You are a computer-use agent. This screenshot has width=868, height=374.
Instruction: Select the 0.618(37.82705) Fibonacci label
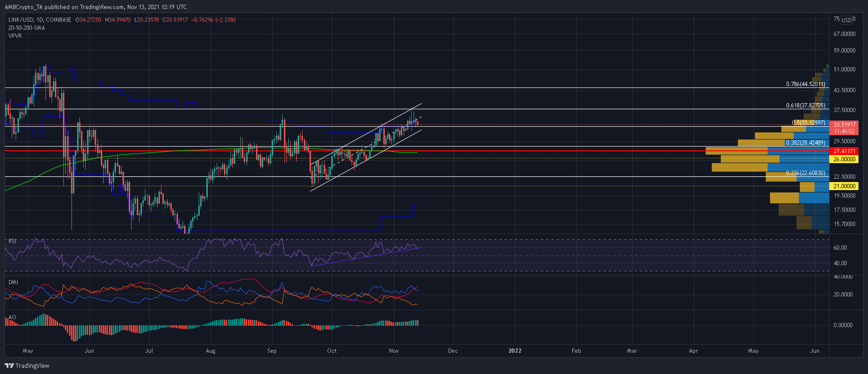tap(806, 105)
